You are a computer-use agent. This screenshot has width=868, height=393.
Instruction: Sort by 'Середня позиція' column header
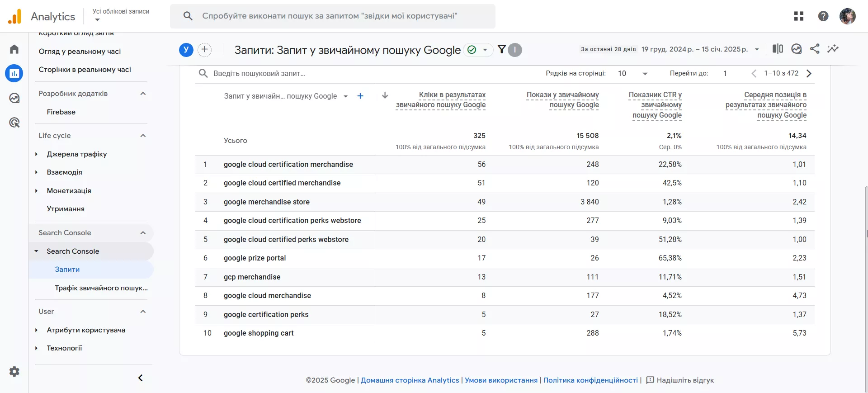click(766, 105)
